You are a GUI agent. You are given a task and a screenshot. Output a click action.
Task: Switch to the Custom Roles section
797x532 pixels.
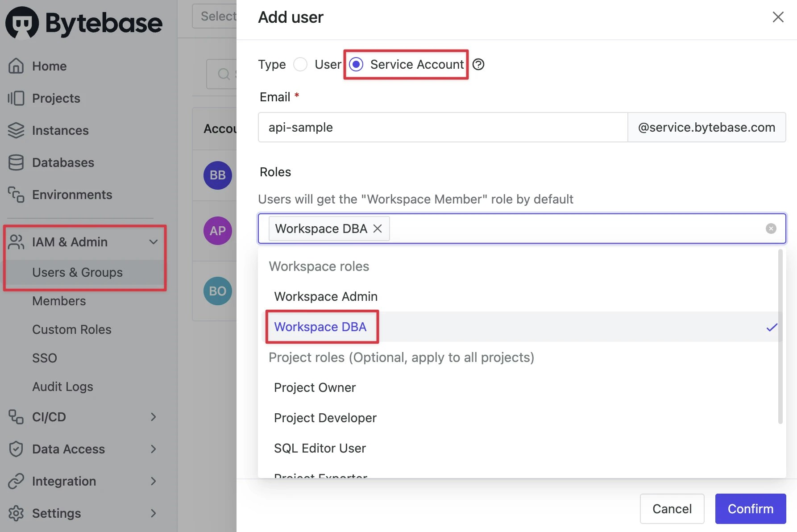71,329
